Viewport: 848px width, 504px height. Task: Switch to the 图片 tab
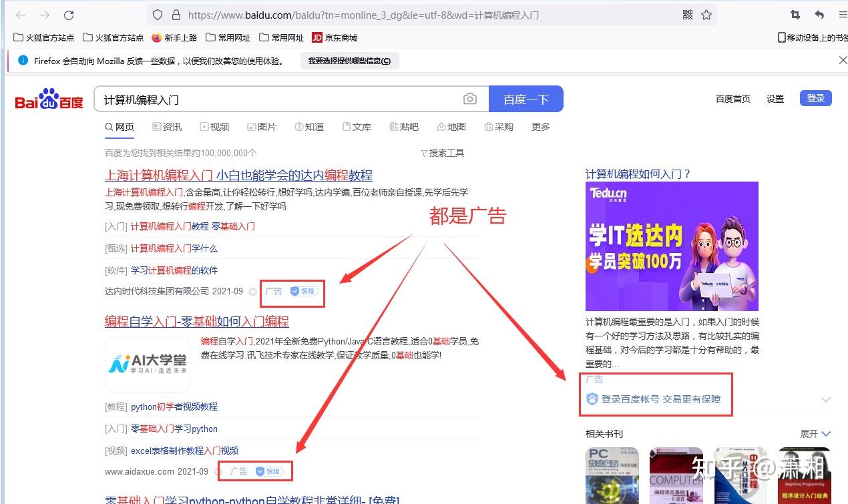click(x=262, y=127)
